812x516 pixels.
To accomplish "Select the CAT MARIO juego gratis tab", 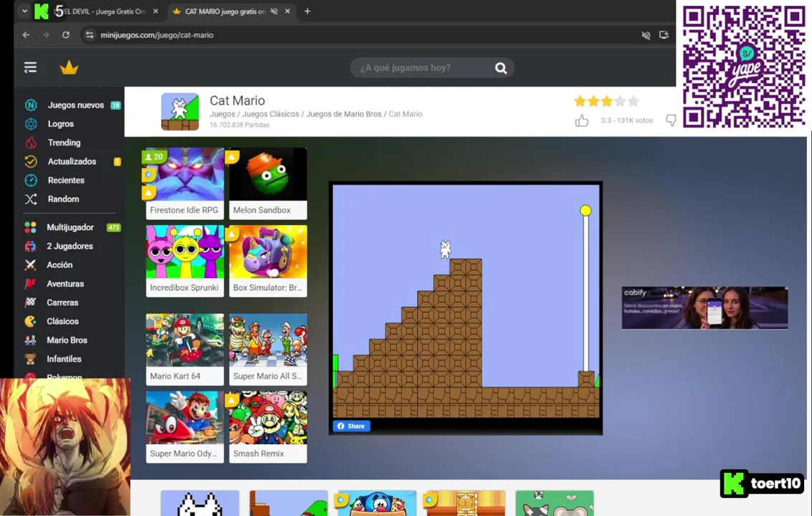I will point(225,11).
